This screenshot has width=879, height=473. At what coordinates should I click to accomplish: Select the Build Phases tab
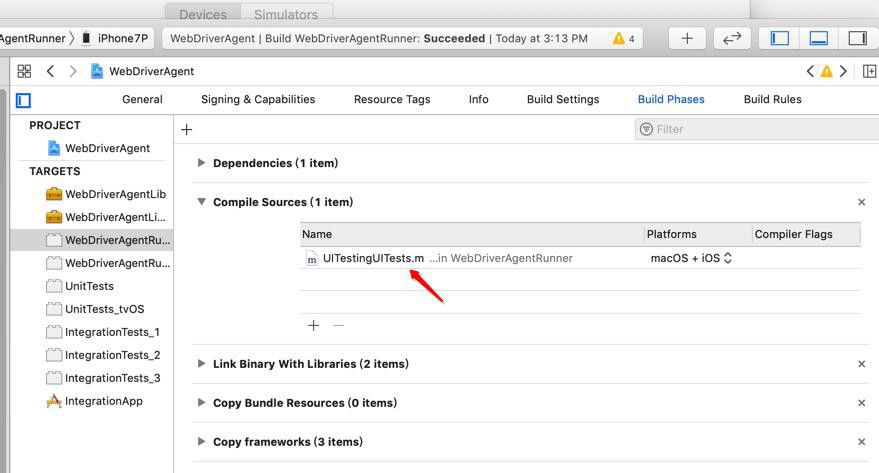[x=671, y=99]
